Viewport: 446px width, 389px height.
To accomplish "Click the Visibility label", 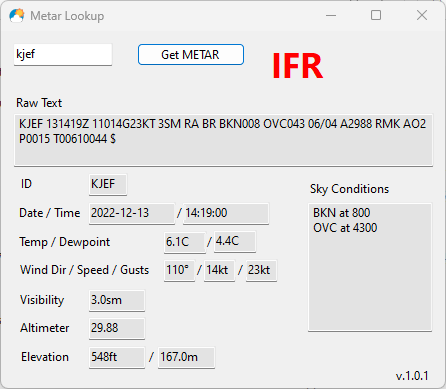I will pos(42,300).
